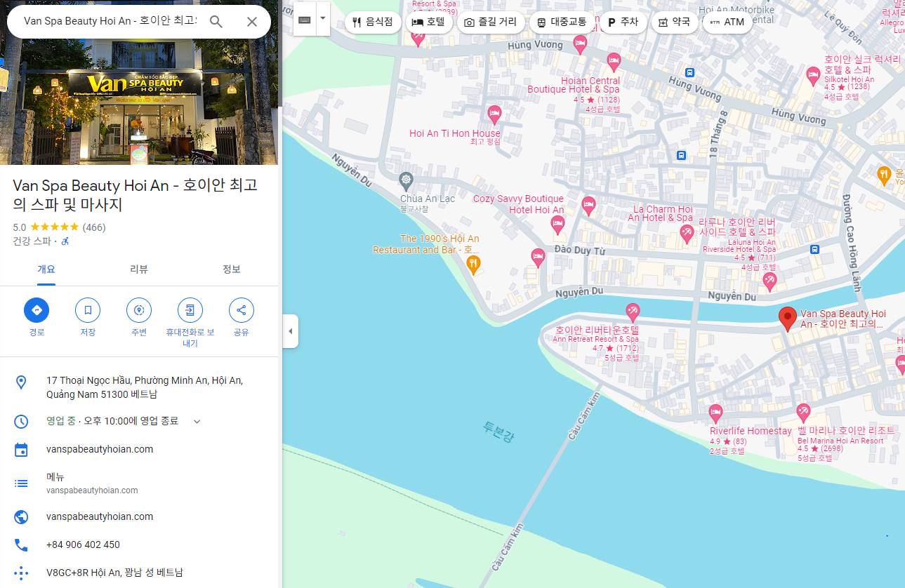The height and width of the screenshot is (588, 905).
Task: Open vanspabeautyhoian.com booking link with calendar icon
Action: pyautogui.click(x=139, y=449)
